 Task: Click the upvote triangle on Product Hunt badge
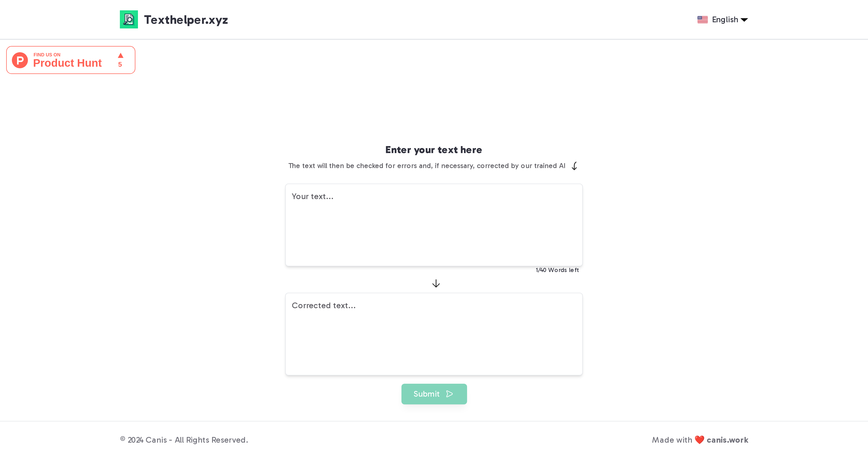click(x=120, y=56)
